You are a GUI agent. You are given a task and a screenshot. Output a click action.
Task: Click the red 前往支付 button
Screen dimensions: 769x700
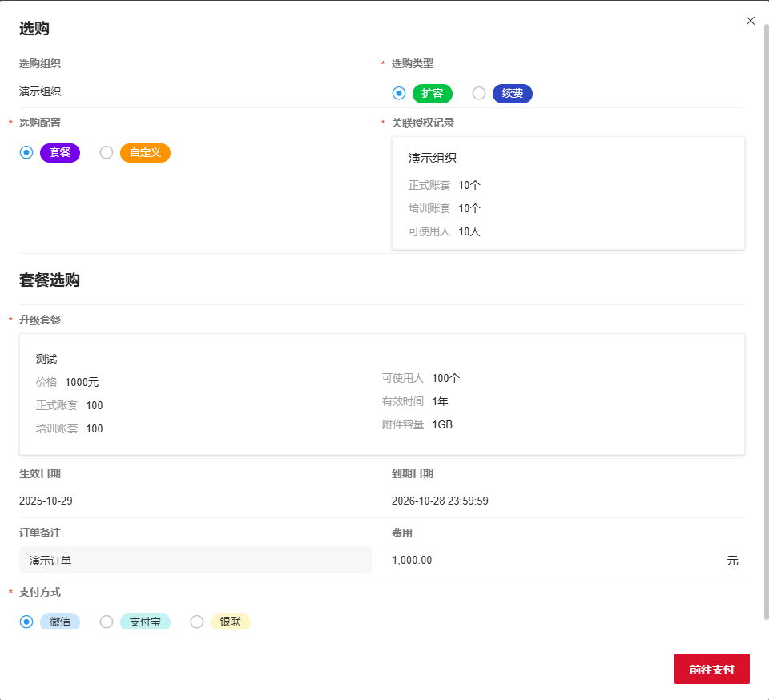(711, 669)
